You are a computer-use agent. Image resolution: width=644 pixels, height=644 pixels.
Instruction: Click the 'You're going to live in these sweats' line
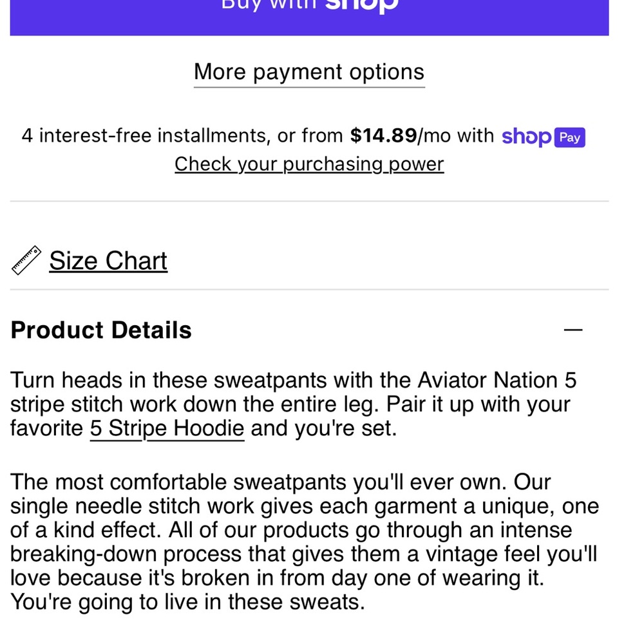pyautogui.click(x=187, y=603)
